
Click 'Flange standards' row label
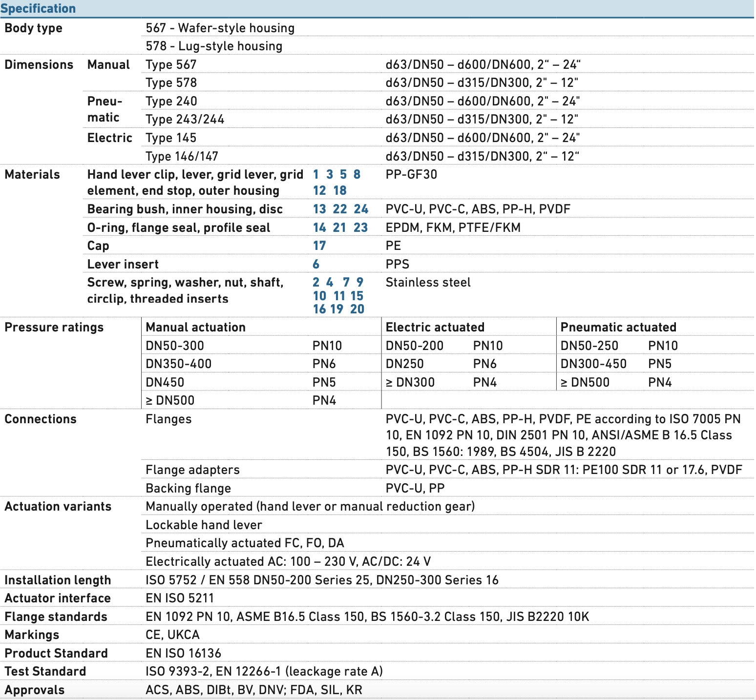click(x=56, y=617)
